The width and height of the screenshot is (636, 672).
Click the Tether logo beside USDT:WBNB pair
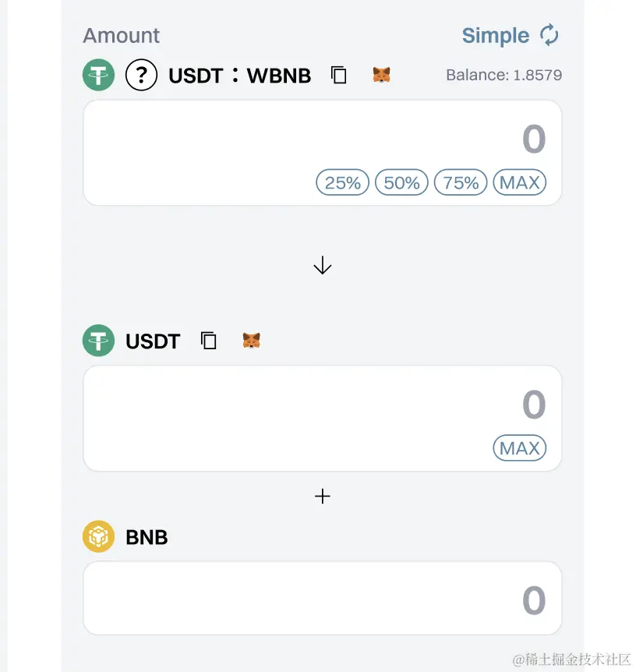[x=98, y=76]
